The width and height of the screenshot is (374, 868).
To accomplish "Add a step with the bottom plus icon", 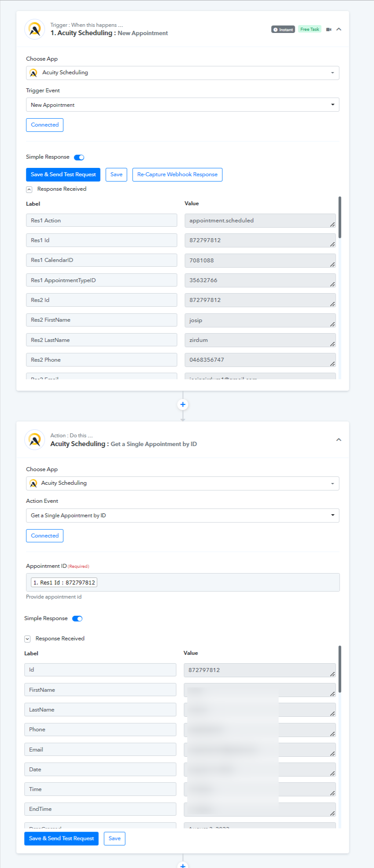I will [183, 864].
